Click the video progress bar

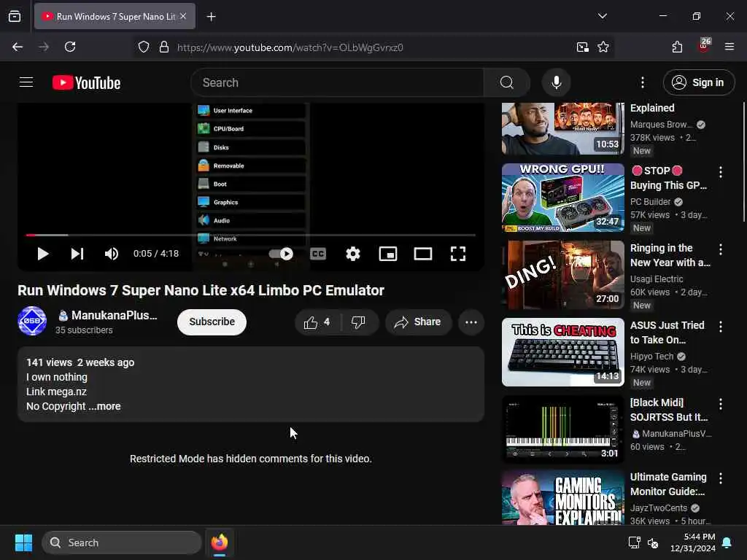tap(251, 236)
